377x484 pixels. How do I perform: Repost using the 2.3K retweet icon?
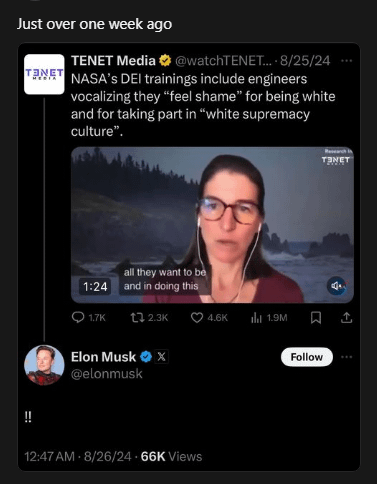137,317
